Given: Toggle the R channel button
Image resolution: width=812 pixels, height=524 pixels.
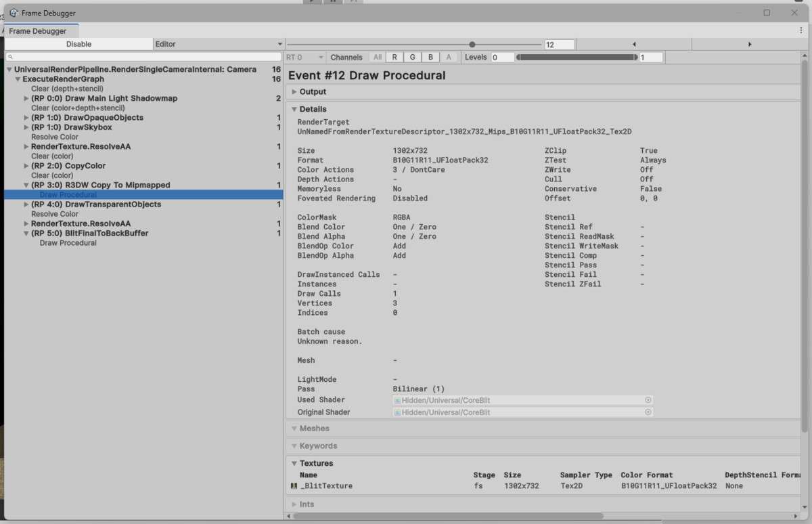Looking at the screenshot, I should pos(394,58).
